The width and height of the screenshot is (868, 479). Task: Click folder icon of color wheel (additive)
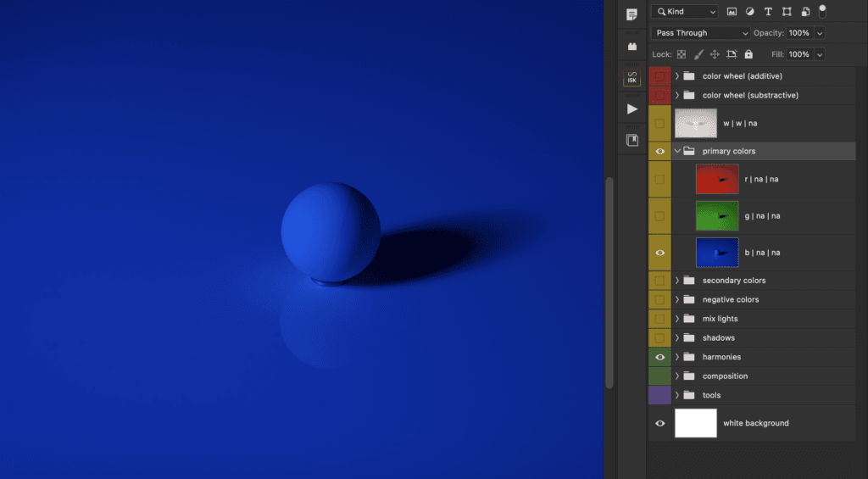pyautogui.click(x=688, y=75)
